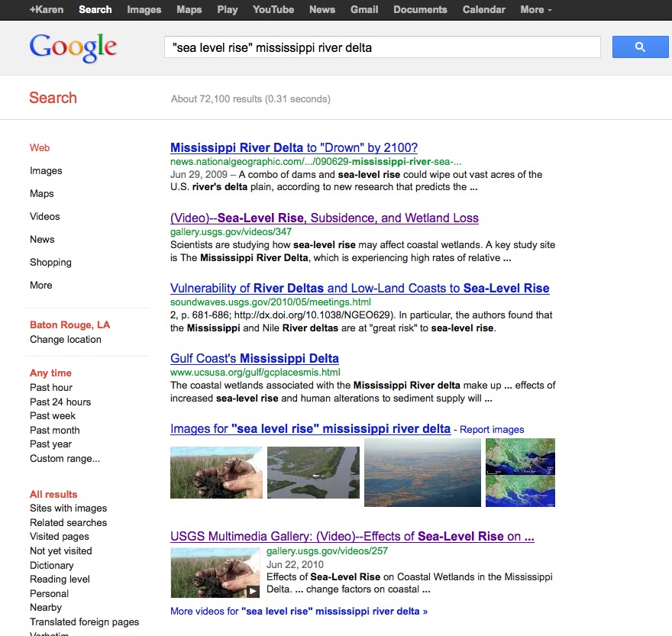Select Personal results filter
Image resolution: width=672 pixels, height=636 pixels.
50,593
